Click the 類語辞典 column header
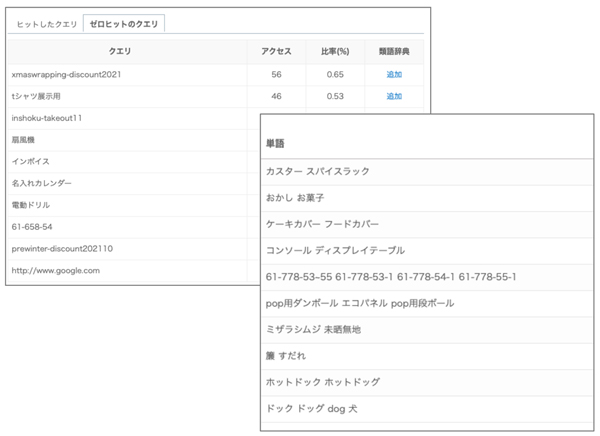Screen dimensions: 600x436 (x=394, y=51)
